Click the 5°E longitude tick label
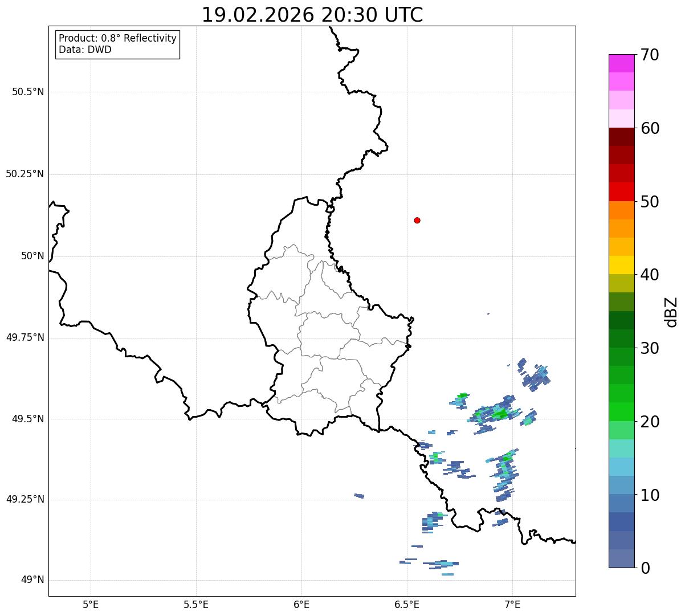Image resolution: width=685 pixels, height=616 pixels. (x=91, y=604)
